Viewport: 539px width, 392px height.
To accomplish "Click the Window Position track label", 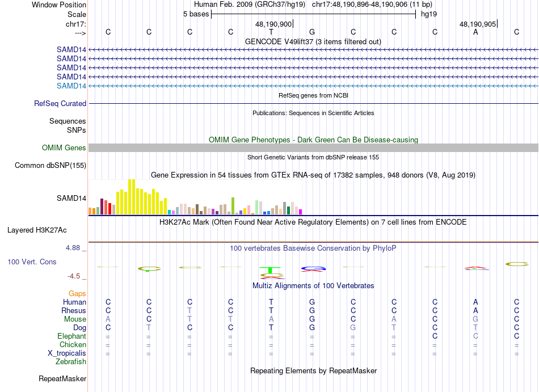I will [x=59, y=5].
